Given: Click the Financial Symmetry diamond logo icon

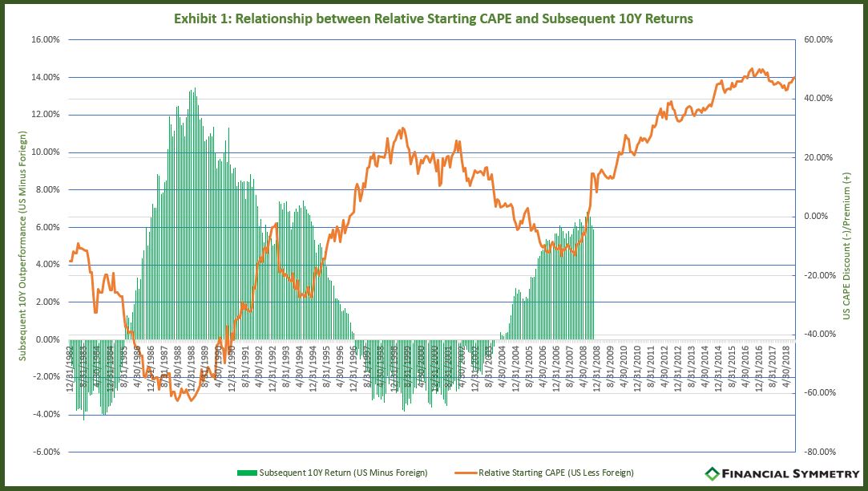Looking at the screenshot, I should tap(712, 473).
